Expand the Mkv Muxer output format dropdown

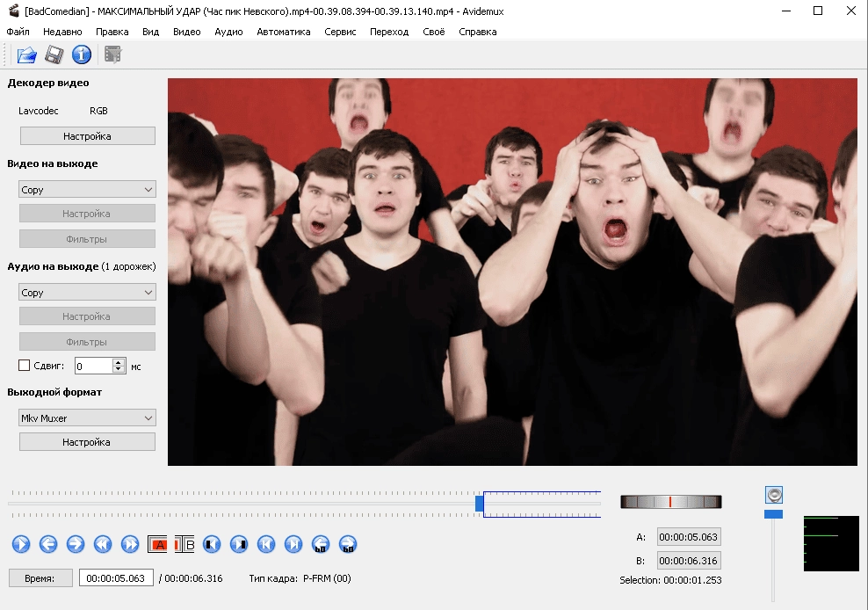87,418
